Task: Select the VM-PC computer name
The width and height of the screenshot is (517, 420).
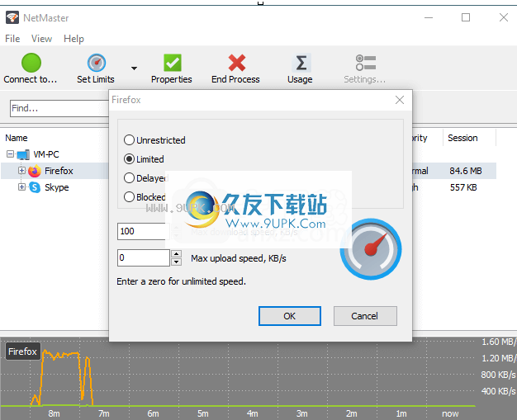Action: point(46,154)
